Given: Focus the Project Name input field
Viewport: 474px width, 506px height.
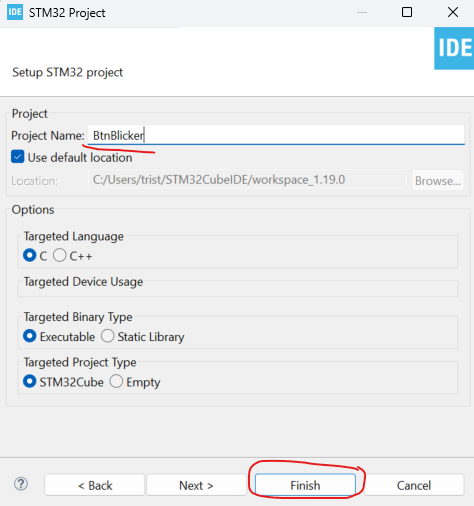Looking at the screenshot, I should (x=276, y=135).
